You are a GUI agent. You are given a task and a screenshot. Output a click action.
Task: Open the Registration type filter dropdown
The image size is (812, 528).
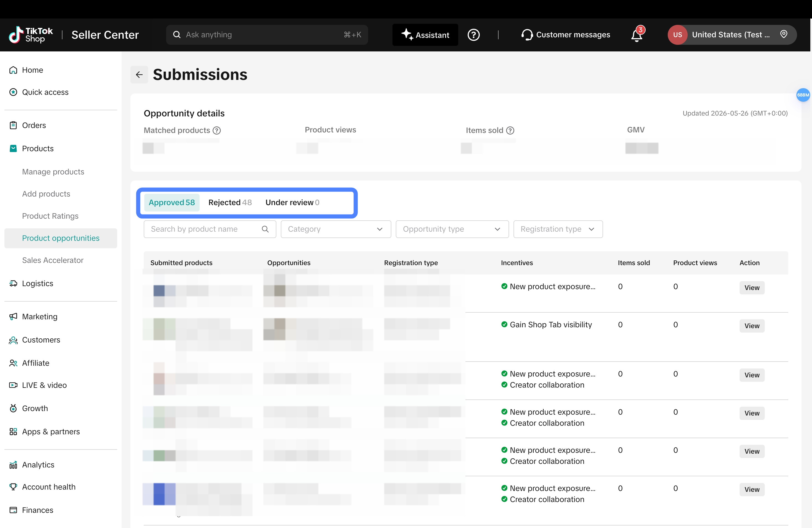558,229
